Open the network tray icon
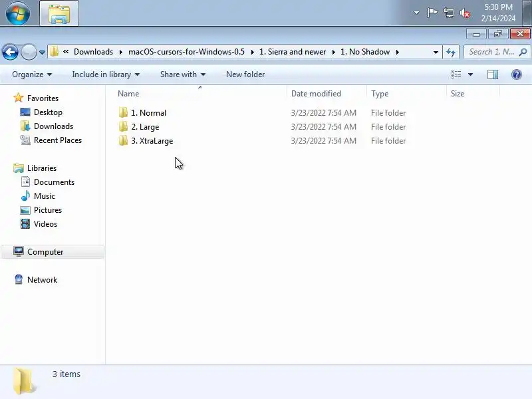 click(448, 13)
